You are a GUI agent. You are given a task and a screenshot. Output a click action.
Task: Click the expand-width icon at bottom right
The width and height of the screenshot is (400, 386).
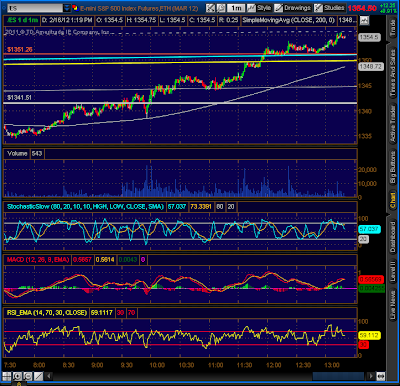[x=381, y=376]
